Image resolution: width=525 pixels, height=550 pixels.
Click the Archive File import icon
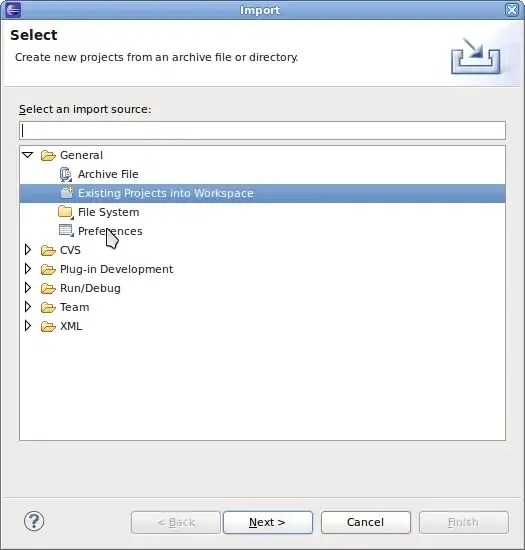click(x=66, y=174)
